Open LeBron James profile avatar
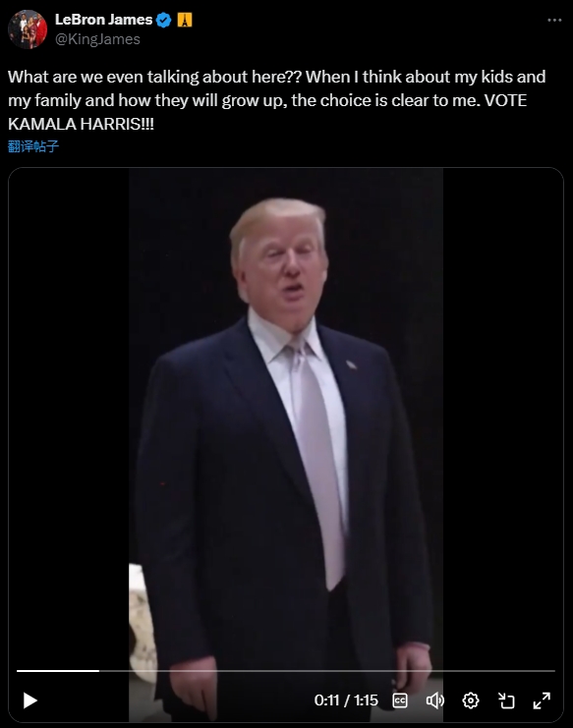 pyautogui.click(x=28, y=28)
